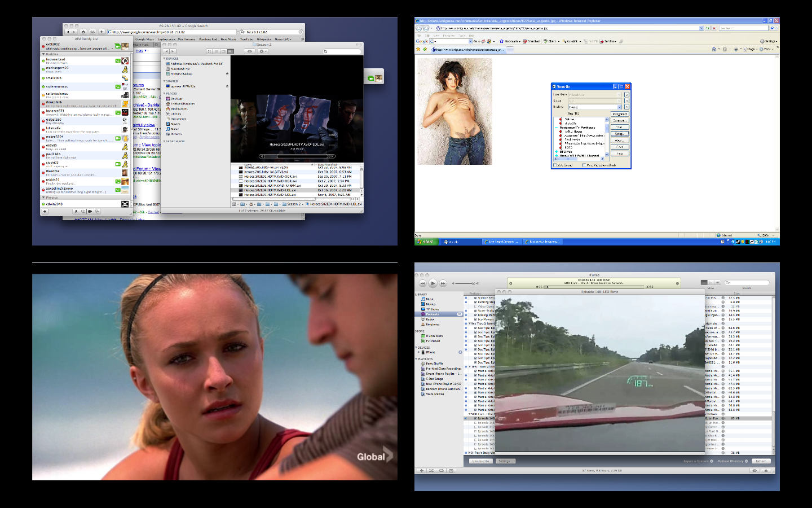Click iTunes add playlist plus button
Screen dimensions: 812x508
(421, 470)
